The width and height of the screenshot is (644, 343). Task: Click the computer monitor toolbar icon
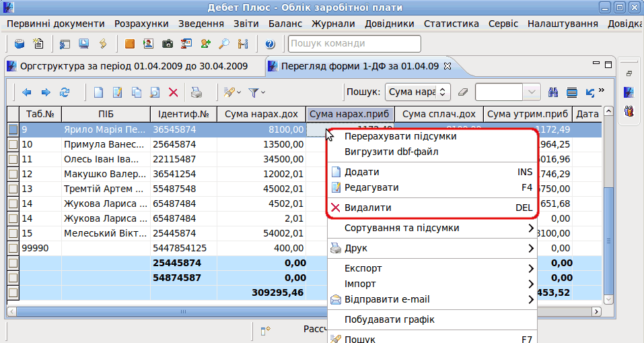pyautogui.click(x=84, y=44)
